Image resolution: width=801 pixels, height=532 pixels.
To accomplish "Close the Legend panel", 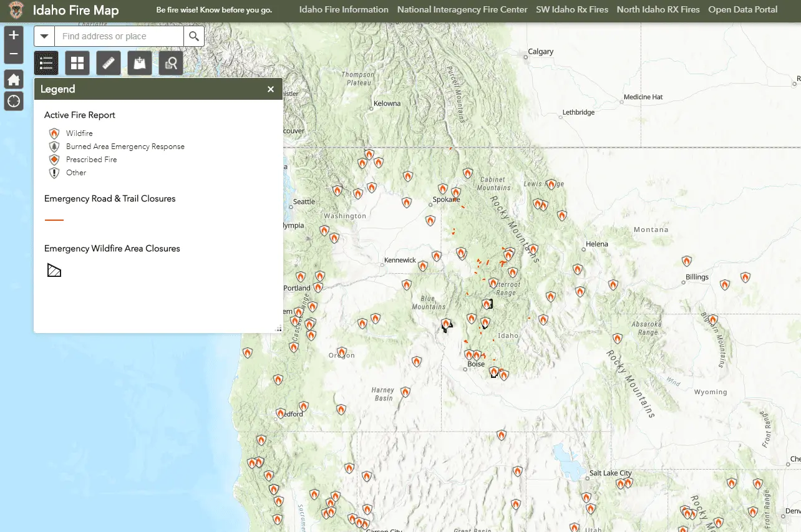I will click(x=271, y=89).
